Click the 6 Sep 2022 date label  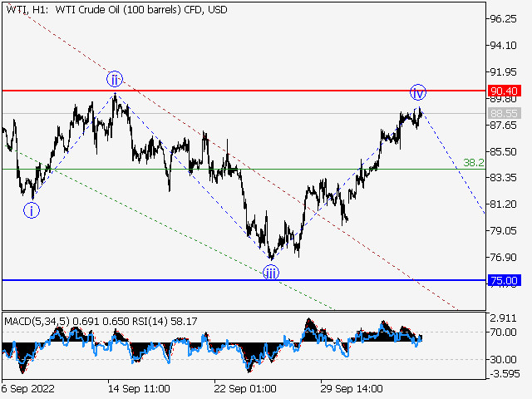(x=27, y=388)
